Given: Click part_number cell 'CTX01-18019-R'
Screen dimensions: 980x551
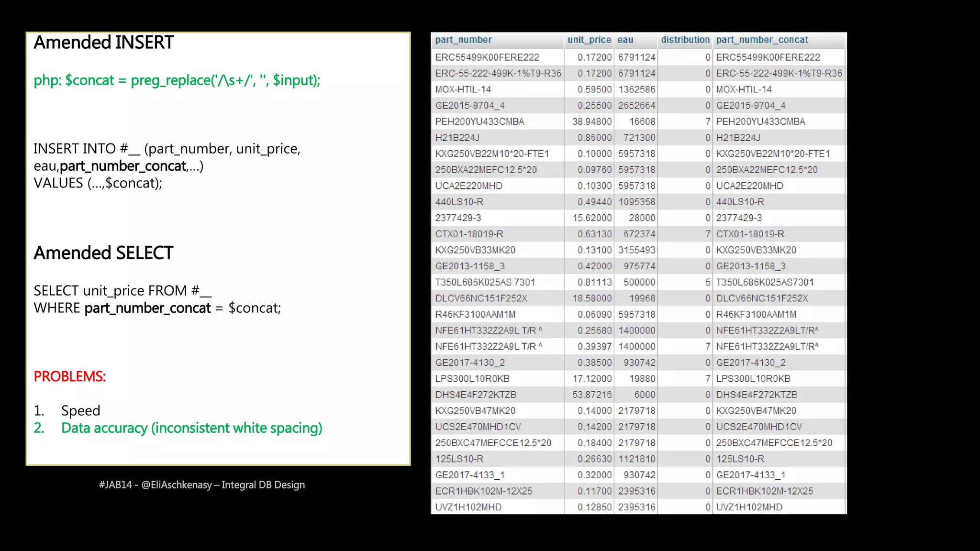Looking at the screenshot, I should tap(469, 234).
